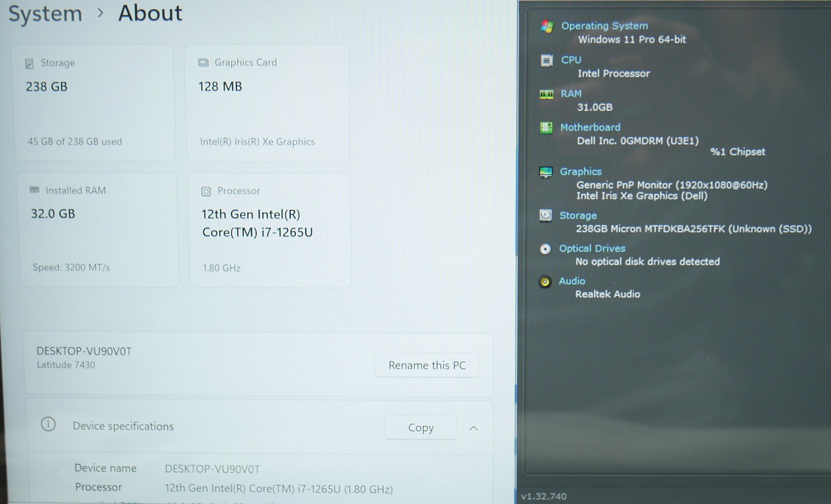Image resolution: width=831 pixels, height=504 pixels.
Task: Click 'No optical disk drives detected' text
Action: (x=648, y=262)
